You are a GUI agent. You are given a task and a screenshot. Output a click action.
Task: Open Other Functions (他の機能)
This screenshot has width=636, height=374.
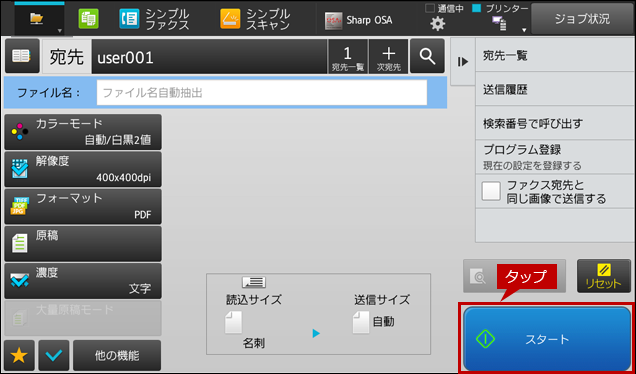coord(117,355)
